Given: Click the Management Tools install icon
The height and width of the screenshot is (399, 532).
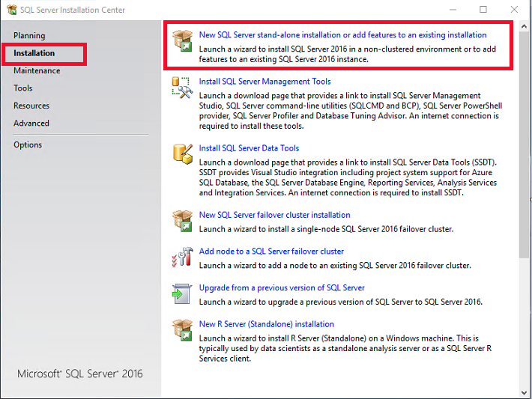Looking at the screenshot, I should (x=182, y=88).
